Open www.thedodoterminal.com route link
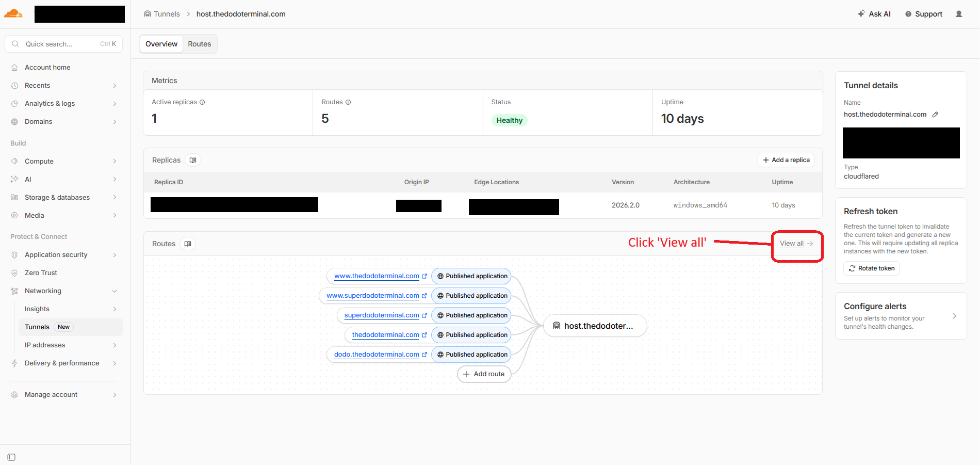Image resolution: width=980 pixels, height=465 pixels. 377,276
